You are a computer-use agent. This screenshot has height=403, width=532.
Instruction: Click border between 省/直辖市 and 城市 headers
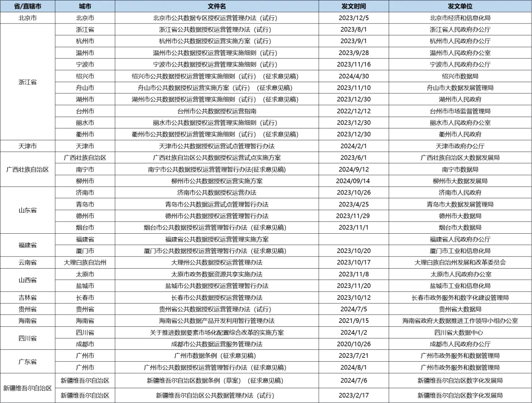tap(55, 6)
